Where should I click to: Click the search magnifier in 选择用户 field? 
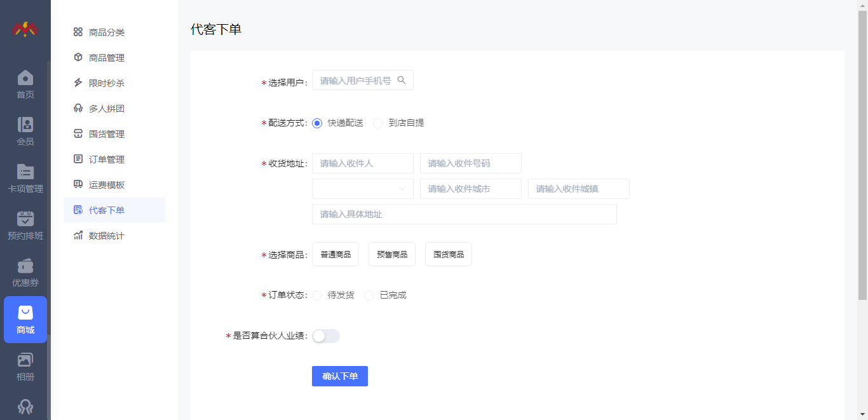402,80
